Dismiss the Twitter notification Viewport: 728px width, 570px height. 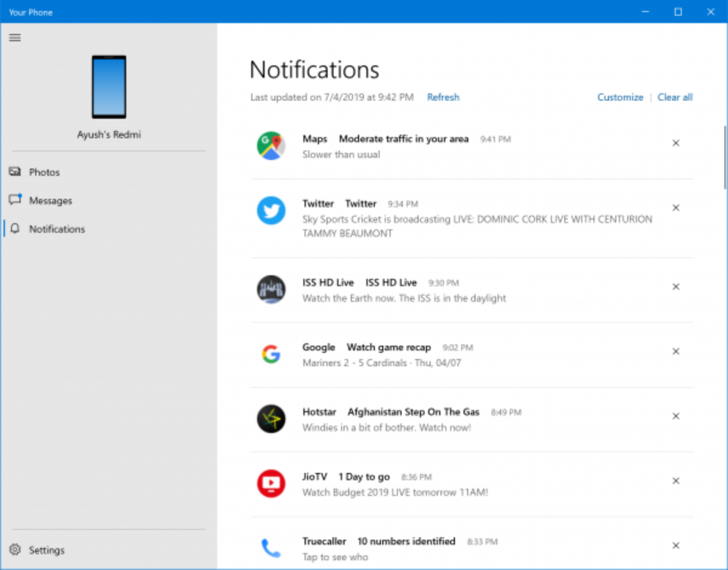(x=676, y=208)
